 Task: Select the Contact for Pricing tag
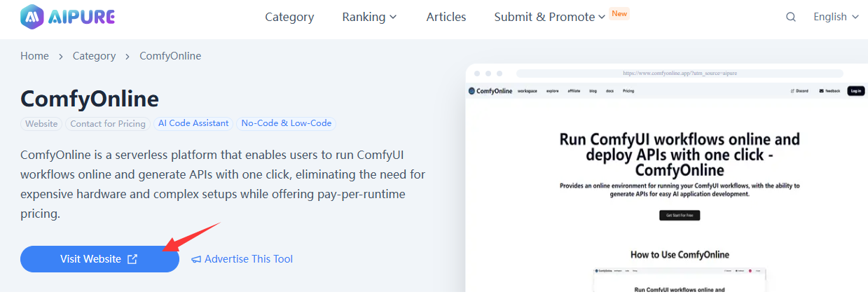click(108, 123)
